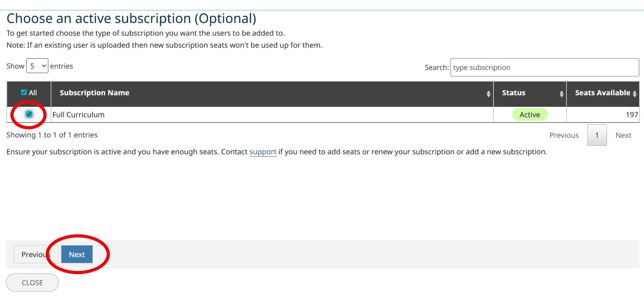Click the sort arrows in Subscription Name column
Image resolution: width=644 pixels, height=299 pixels.
(x=488, y=94)
